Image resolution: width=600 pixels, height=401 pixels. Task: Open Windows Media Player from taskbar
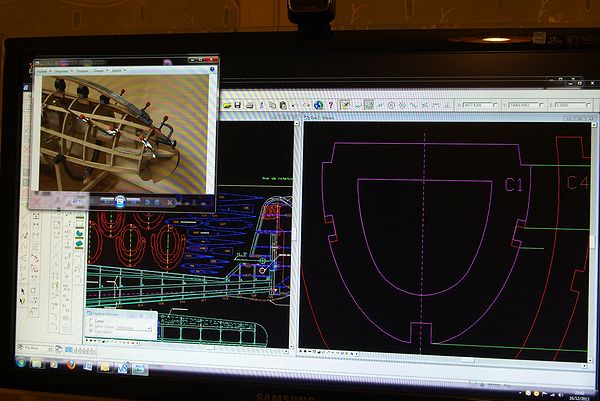[x=53, y=364]
